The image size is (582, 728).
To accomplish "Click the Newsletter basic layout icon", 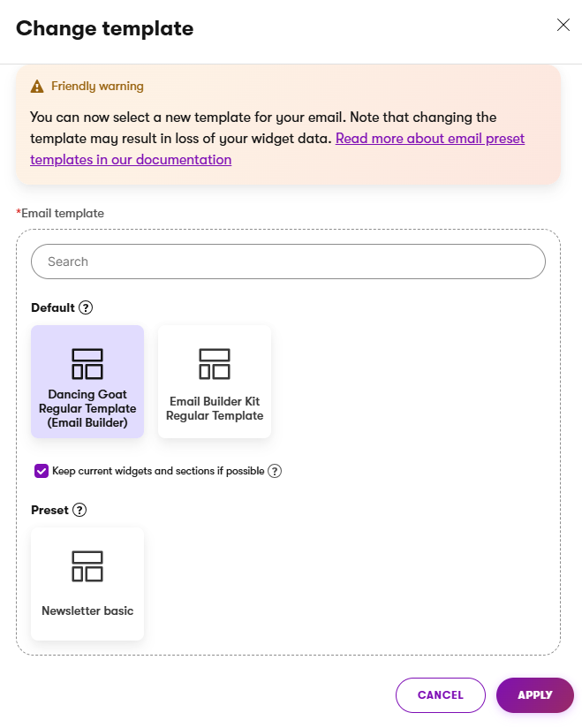I will 87,565.
